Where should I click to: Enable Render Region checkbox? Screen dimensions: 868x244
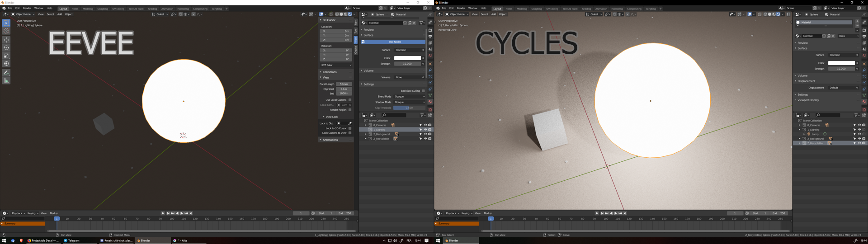coord(350,110)
